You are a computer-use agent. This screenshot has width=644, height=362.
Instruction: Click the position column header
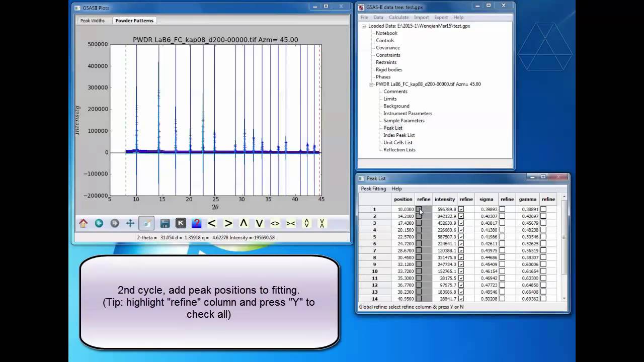click(x=403, y=200)
